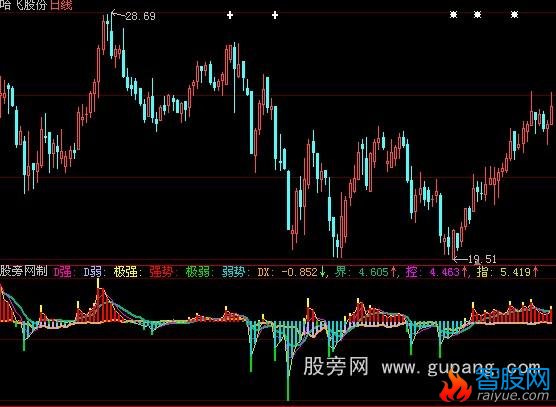Select the 弱势 legend label
The width and height of the screenshot is (556, 407).
(235, 272)
